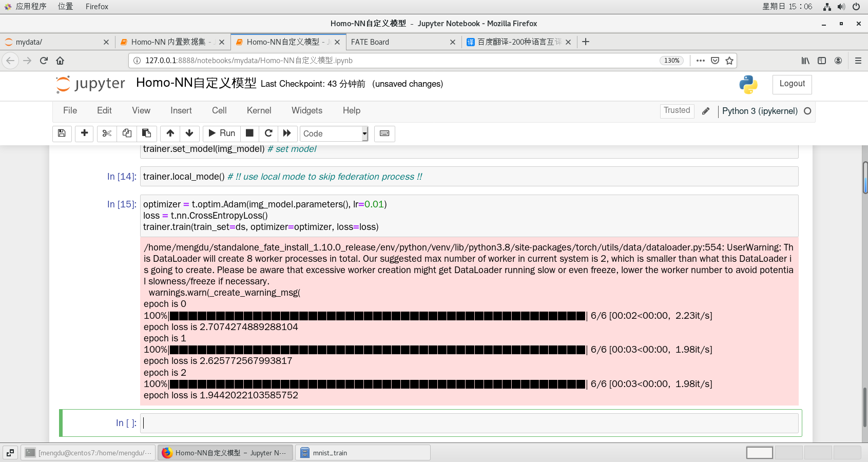
Task: Open cell type dropdown showing Code
Action: point(334,133)
